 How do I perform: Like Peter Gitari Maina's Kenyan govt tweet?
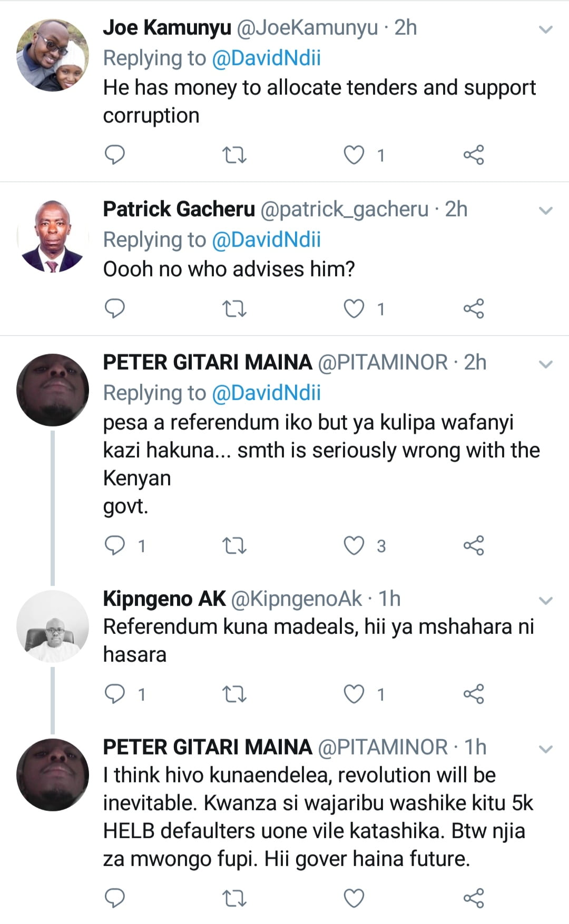354,546
